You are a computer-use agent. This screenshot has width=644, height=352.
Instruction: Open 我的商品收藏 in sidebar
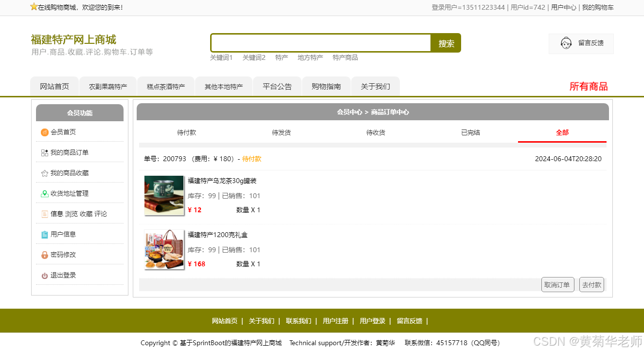pyautogui.click(x=70, y=173)
